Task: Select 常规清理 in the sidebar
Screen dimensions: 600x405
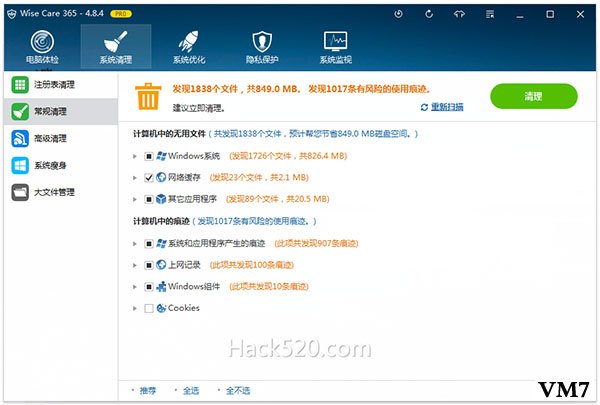Action: 60,111
